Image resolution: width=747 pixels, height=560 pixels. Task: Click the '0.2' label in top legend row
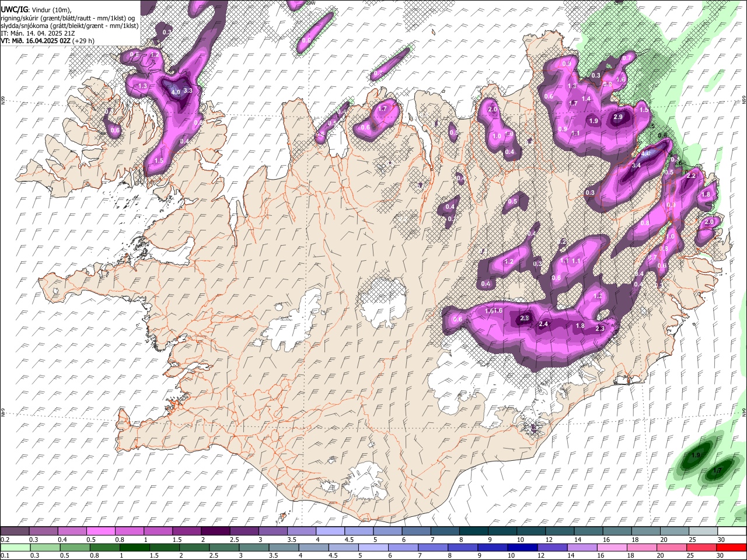click(5, 540)
